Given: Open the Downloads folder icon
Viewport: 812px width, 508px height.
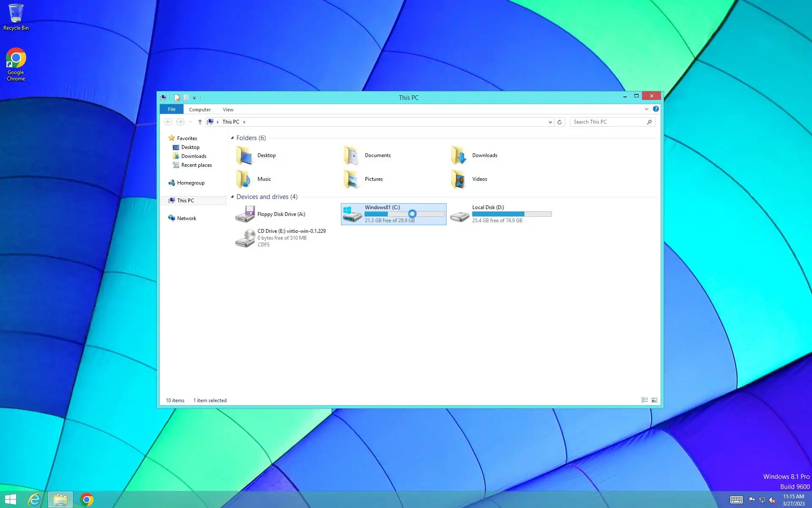Looking at the screenshot, I should tap(458, 155).
